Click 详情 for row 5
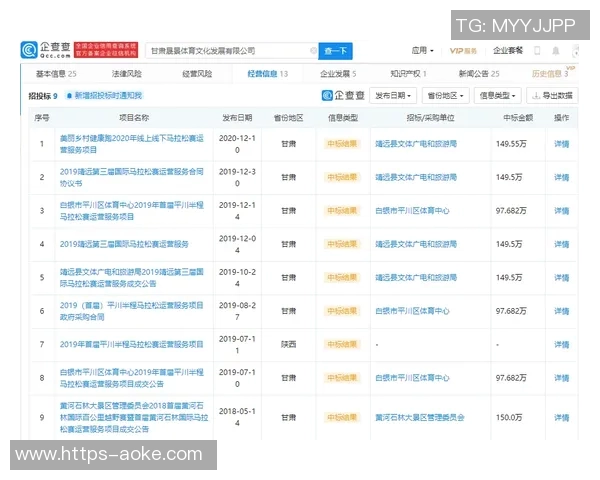The image size is (600, 480). tap(561, 278)
